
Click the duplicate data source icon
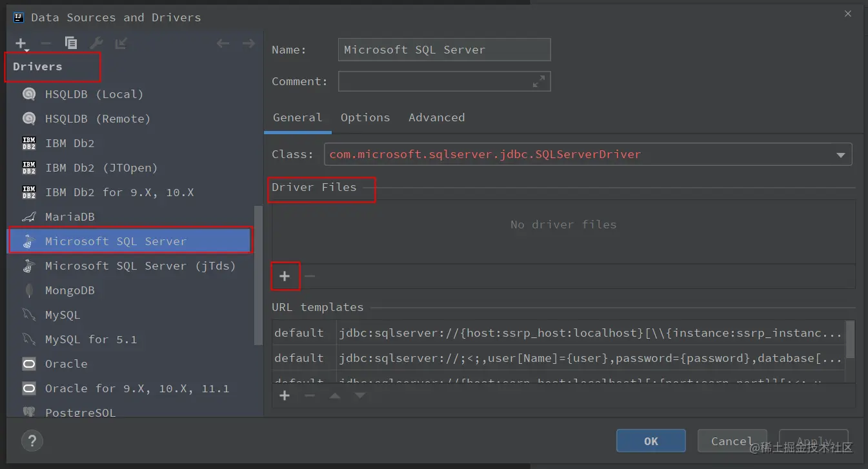(x=71, y=44)
